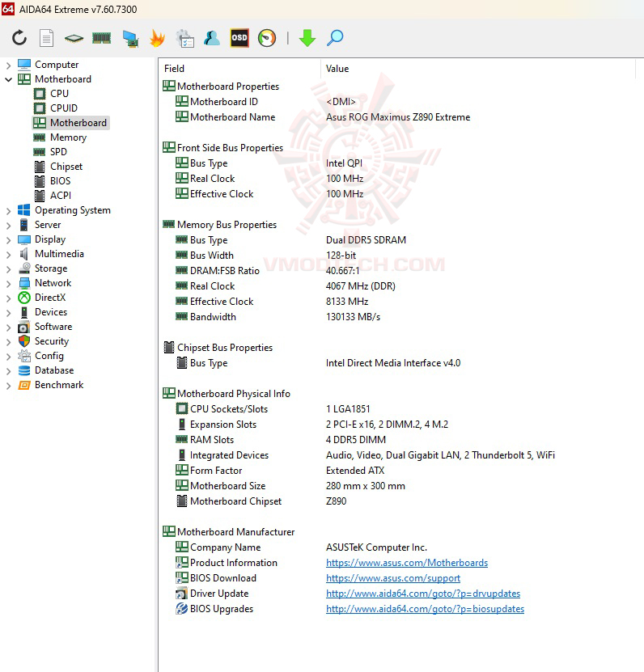Collapse the Motherboard tree node
This screenshot has height=672, width=644.
tap(8, 79)
